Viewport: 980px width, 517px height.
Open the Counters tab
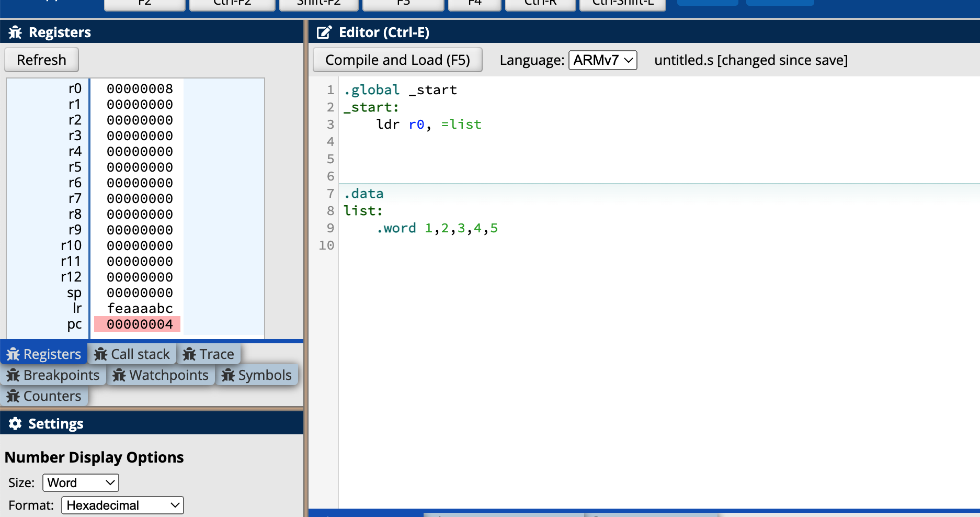point(44,396)
